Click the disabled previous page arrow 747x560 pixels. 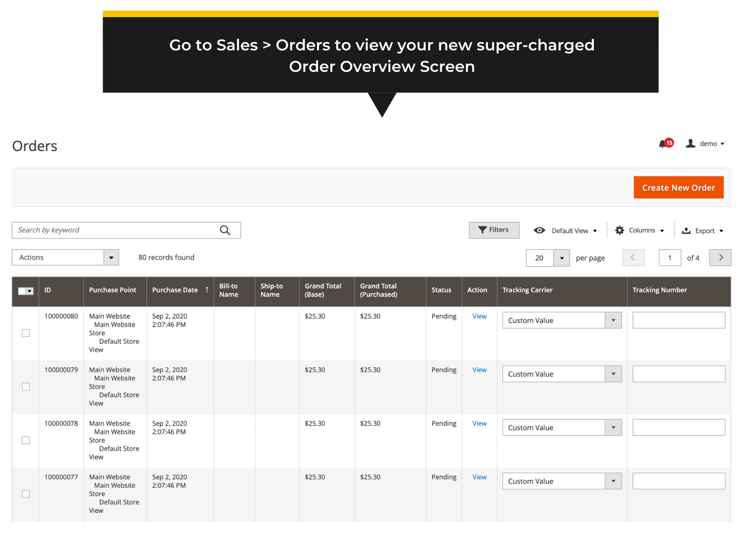pos(633,257)
